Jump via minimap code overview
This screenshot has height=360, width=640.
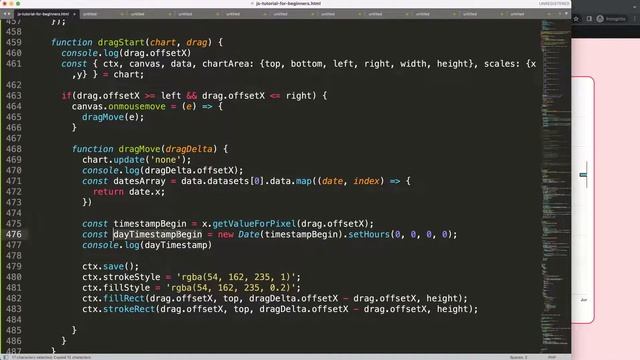555,186
